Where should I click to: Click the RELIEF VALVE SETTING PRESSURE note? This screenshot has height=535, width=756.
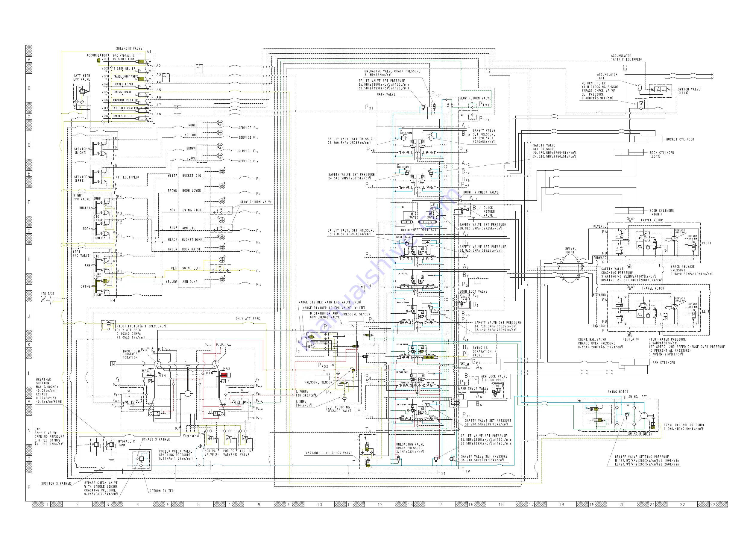tap(647, 460)
